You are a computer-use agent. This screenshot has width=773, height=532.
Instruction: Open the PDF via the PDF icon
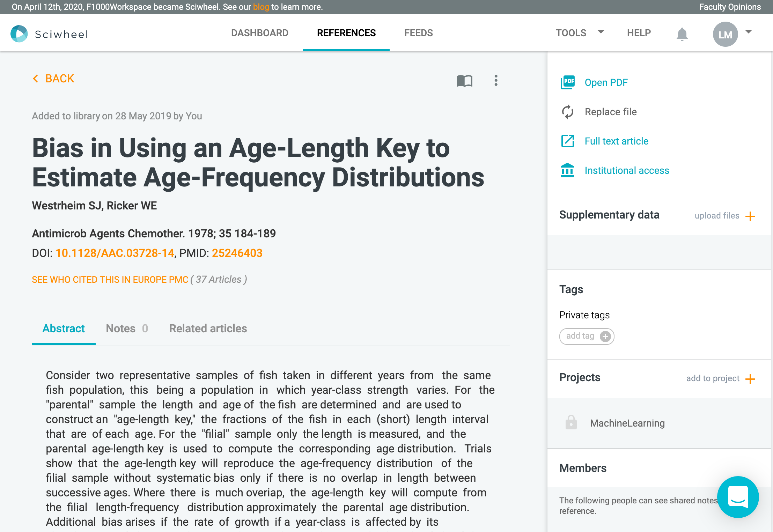pyautogui.click(x=568, y=82)
